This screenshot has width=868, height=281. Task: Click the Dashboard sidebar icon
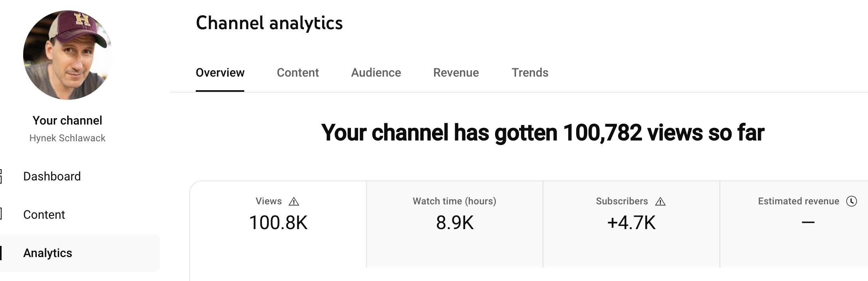1,176
